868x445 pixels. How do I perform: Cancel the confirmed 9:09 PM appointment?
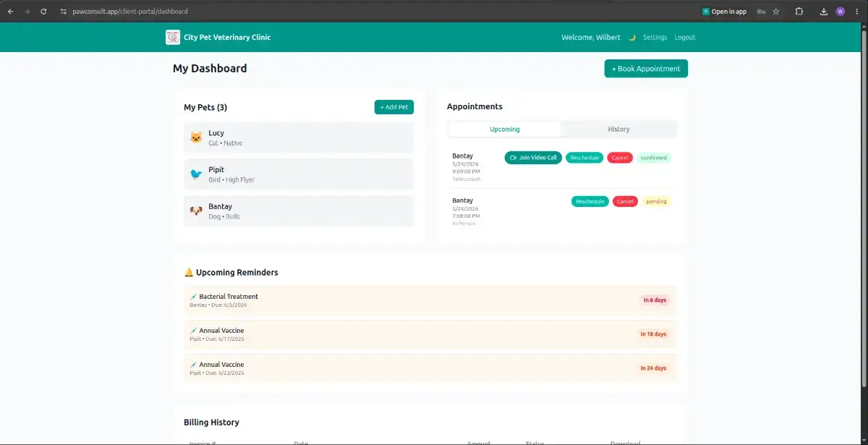(620, 158)
